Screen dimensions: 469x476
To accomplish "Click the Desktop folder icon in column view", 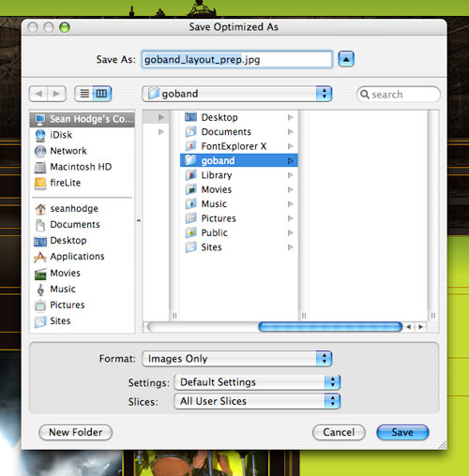I will click(x=191, y=117).
